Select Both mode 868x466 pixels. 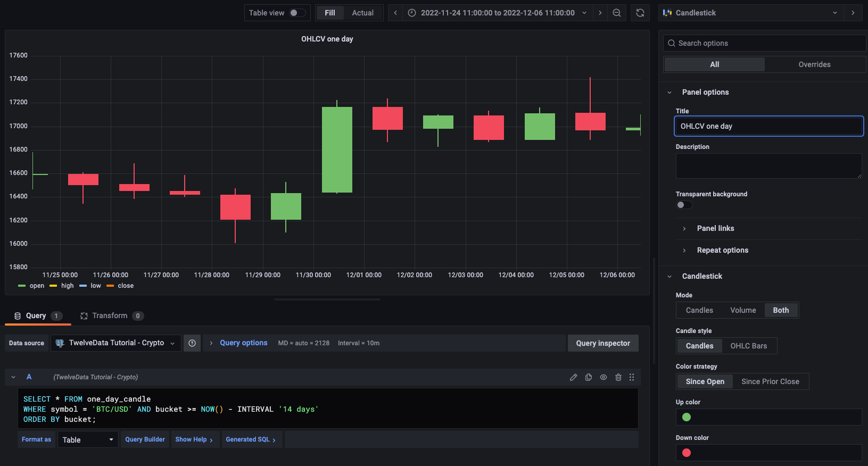pos(781,310)
